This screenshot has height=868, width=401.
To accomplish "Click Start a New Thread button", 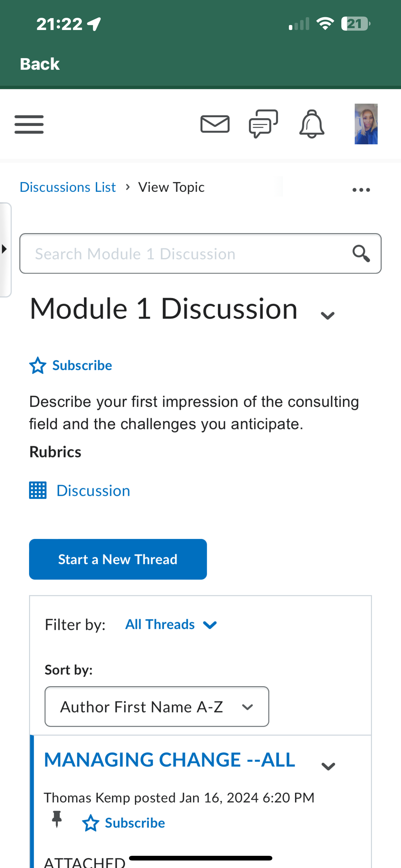I will (x=118, y=559).
